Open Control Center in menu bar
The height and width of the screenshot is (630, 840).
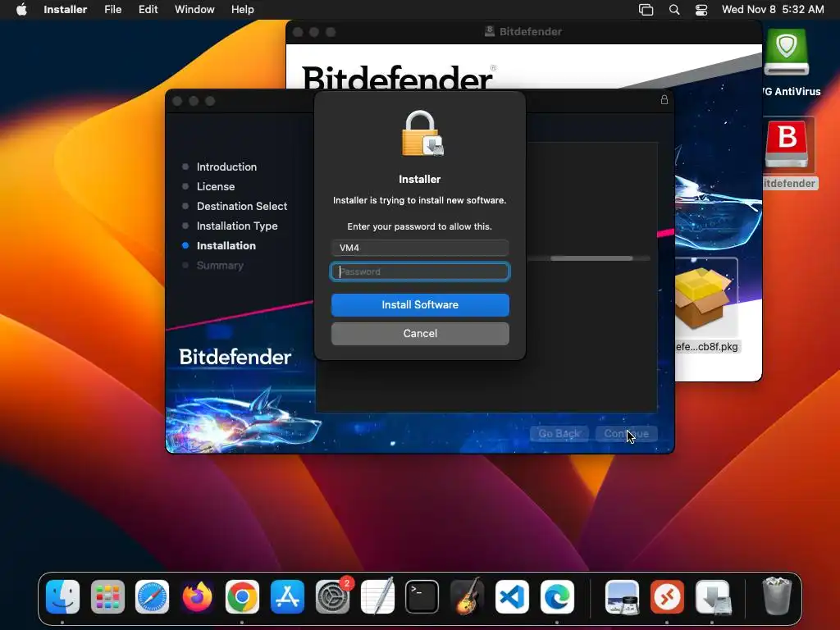point(701,10)
